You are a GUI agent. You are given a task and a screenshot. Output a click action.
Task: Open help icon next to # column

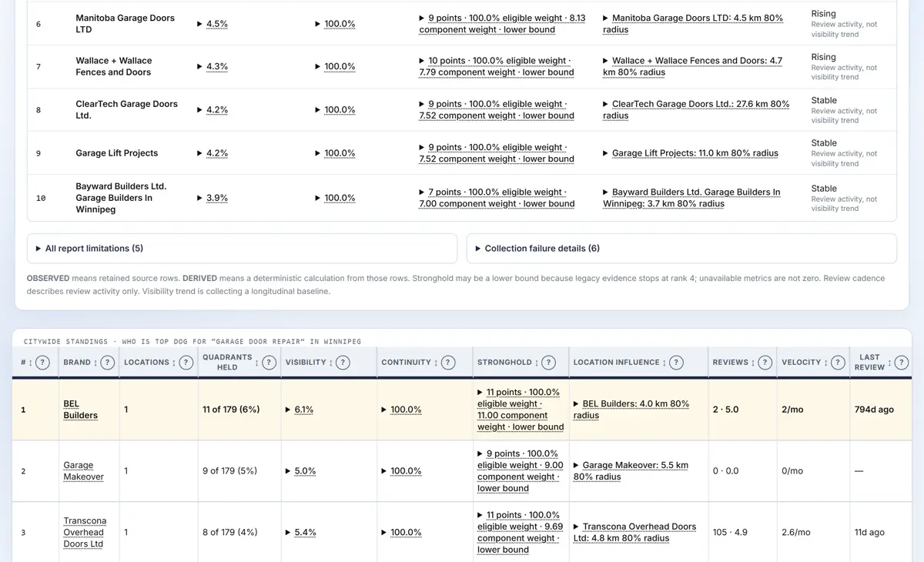(43, 363)
